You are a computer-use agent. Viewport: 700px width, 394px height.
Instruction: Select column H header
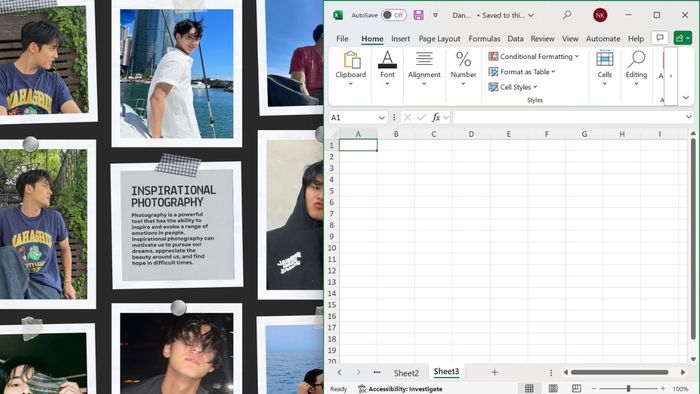621,134
